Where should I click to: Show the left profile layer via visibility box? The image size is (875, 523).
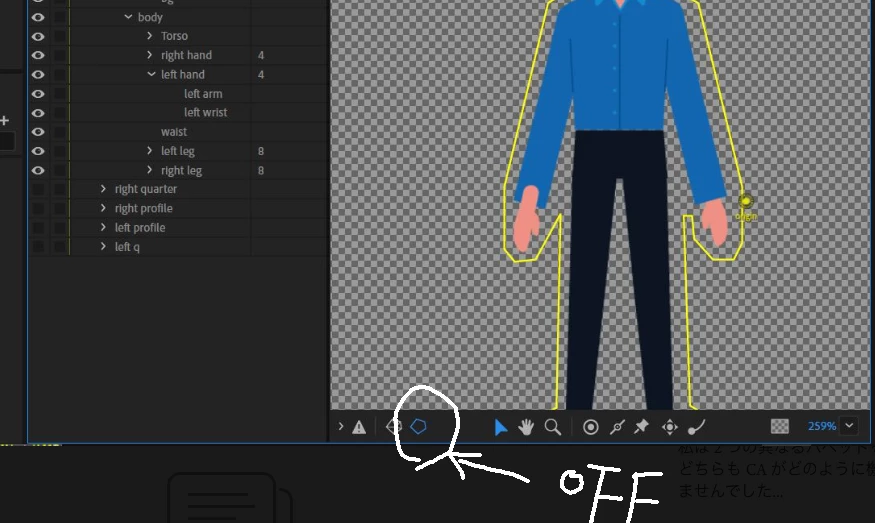coord(38,228)
